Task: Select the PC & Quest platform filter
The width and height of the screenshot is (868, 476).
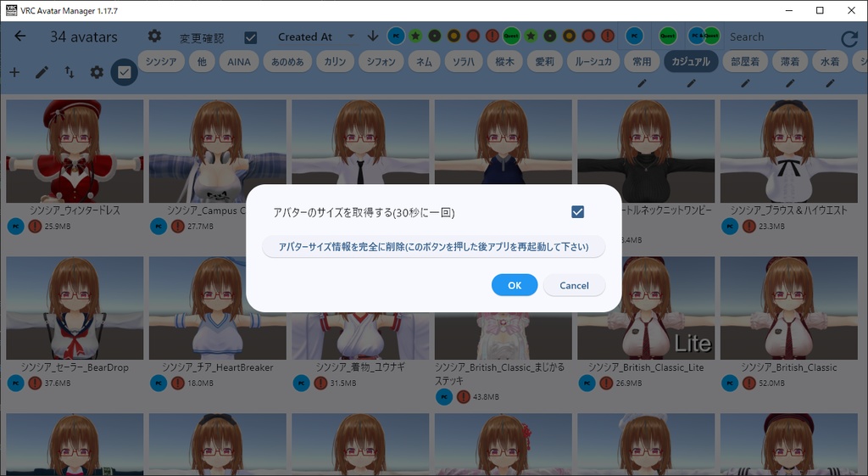Action: coord(704,36)
